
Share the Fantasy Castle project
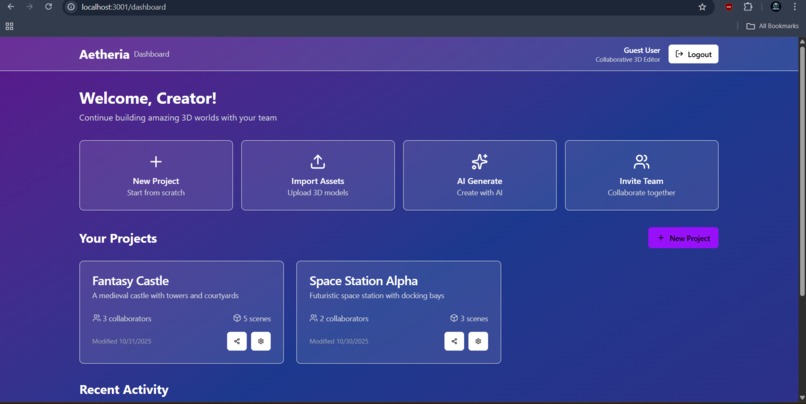237,341
